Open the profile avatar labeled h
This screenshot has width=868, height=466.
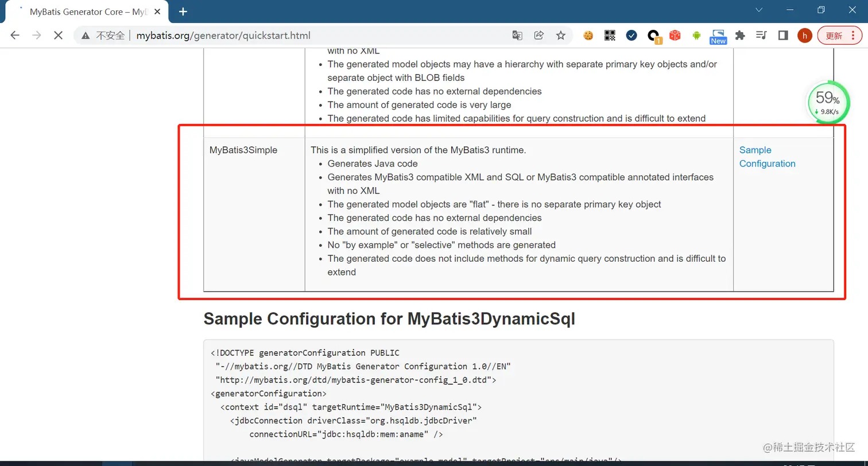tap(805, 36)
